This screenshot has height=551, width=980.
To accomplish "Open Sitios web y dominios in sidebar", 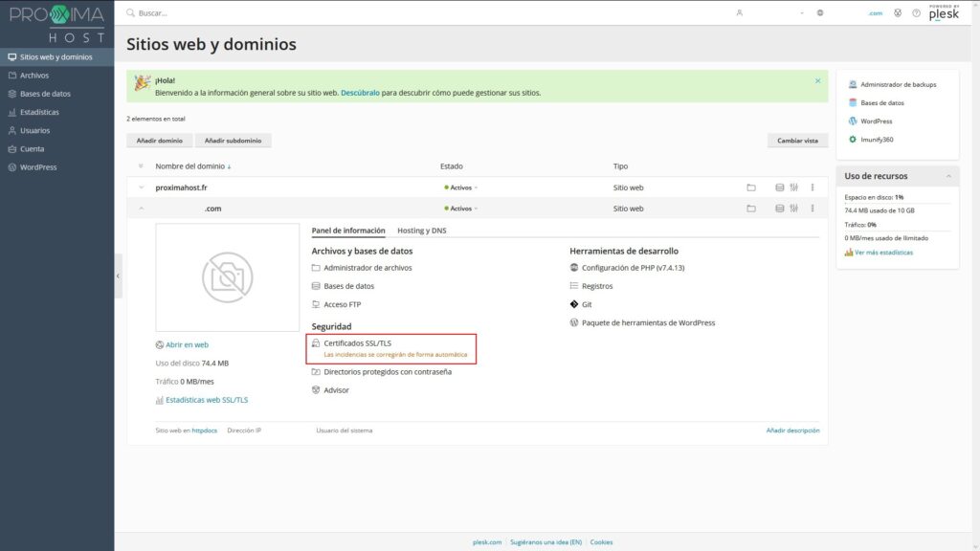I will (56, 56).
